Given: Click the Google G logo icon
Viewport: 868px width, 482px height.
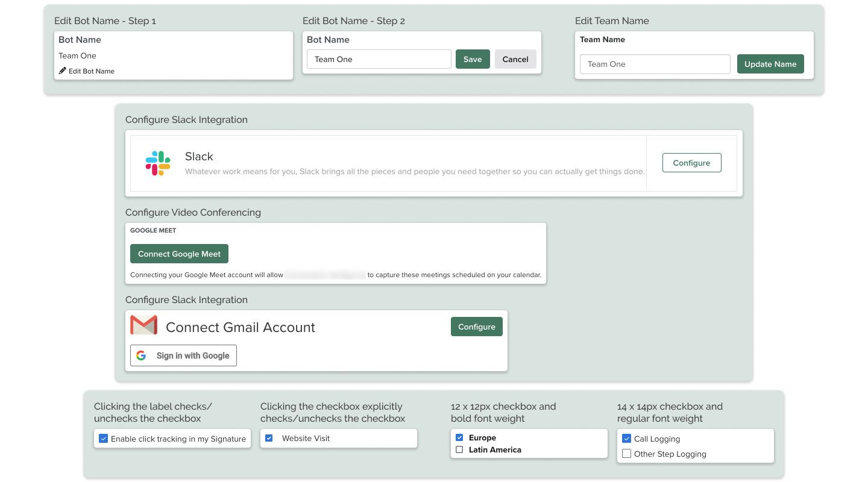Looking at the screenshot, I should point(141,355).
